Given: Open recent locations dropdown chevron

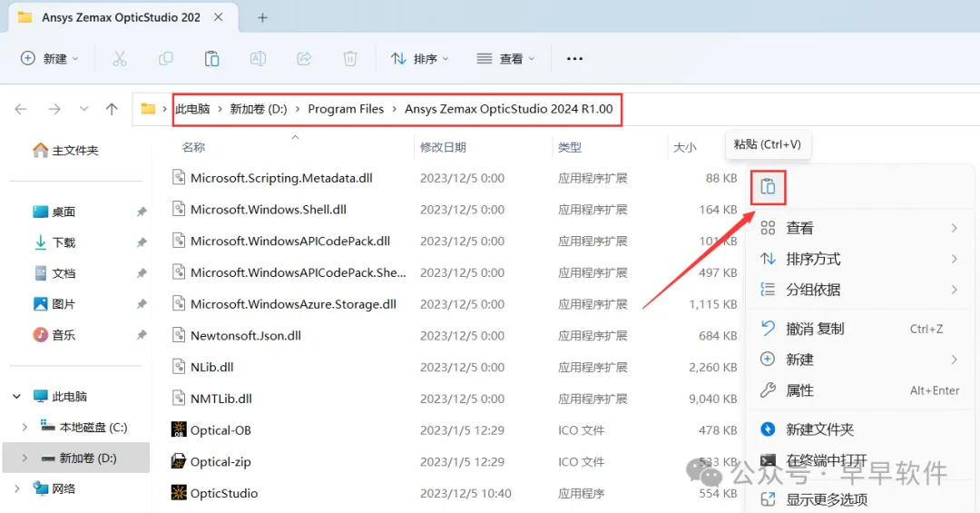Looking at the screenshot, I should point(83,110).
